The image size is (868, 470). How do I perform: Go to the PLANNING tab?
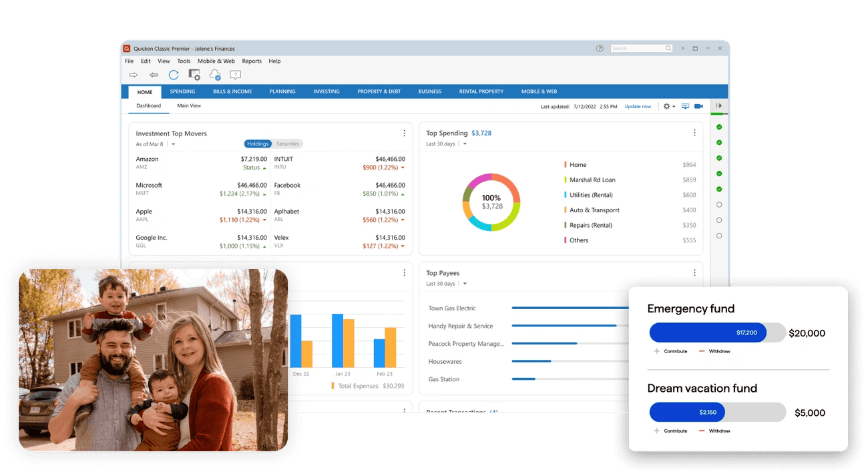pyautogui.click(x=282, y=91)
